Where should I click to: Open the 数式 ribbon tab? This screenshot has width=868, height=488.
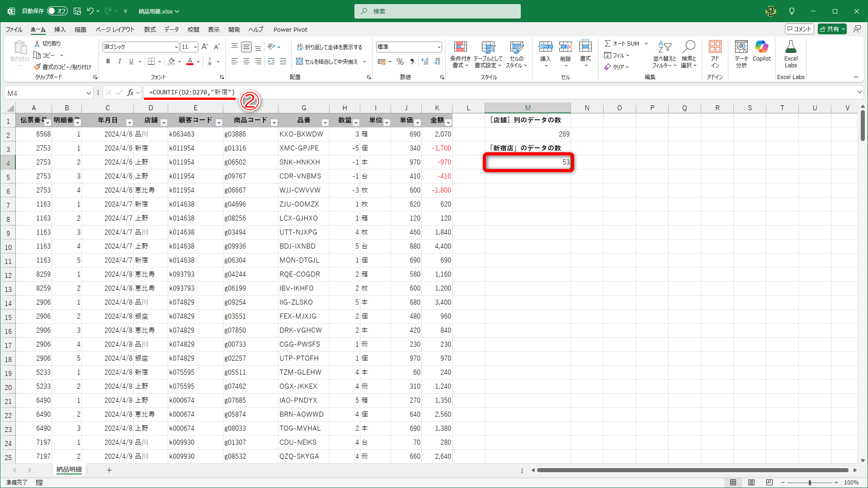click(150, 29)
